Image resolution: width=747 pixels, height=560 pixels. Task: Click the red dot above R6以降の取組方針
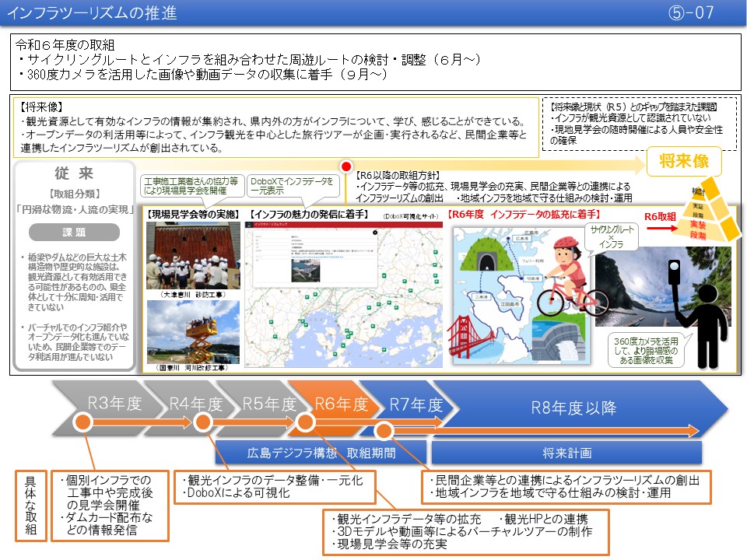coord(347,166)
